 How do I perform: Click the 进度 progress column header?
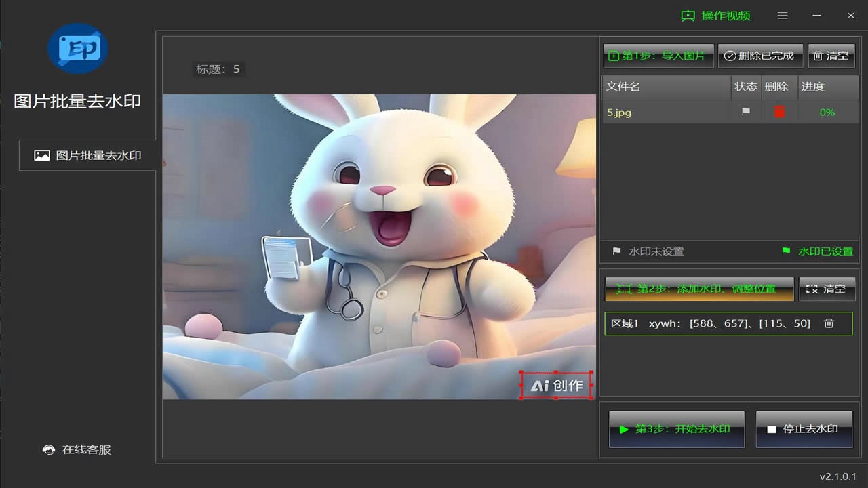tap(827, 87)
